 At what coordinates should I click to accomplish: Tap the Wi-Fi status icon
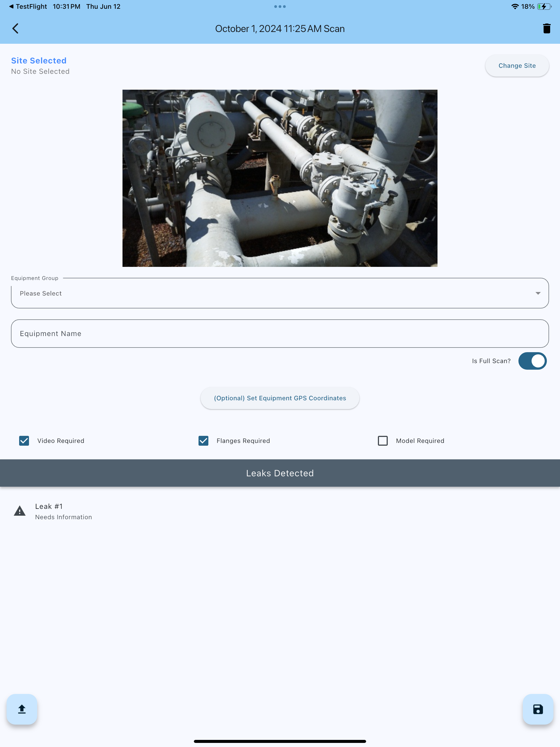coord(515,6)
